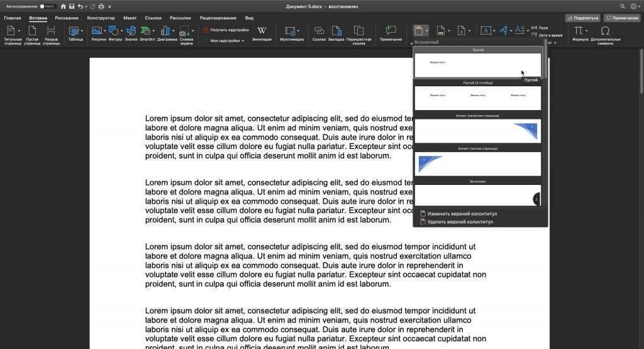This screenshot has width=644, height=349.
Task: Click the Таблица icon
Action: [x=74, y=31]
